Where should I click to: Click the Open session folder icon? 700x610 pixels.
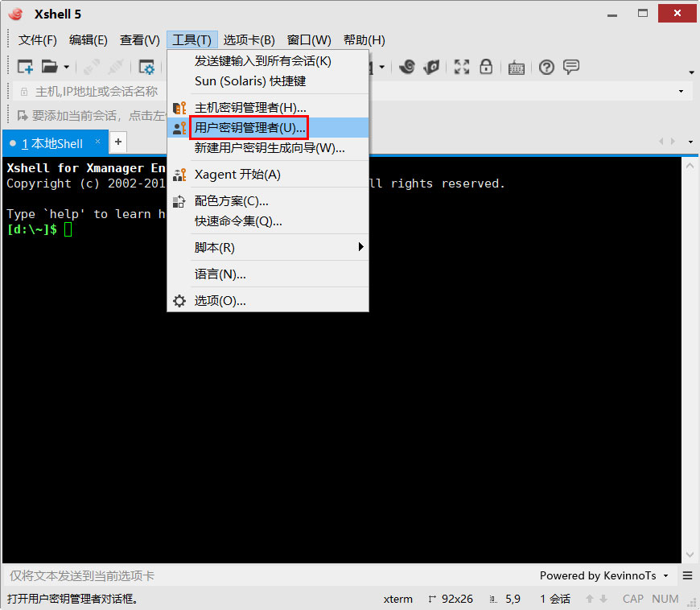click(x=50, y=67)
